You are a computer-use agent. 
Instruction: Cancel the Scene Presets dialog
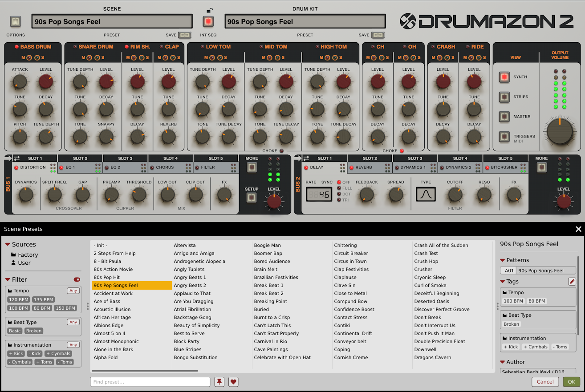point(545,381)
